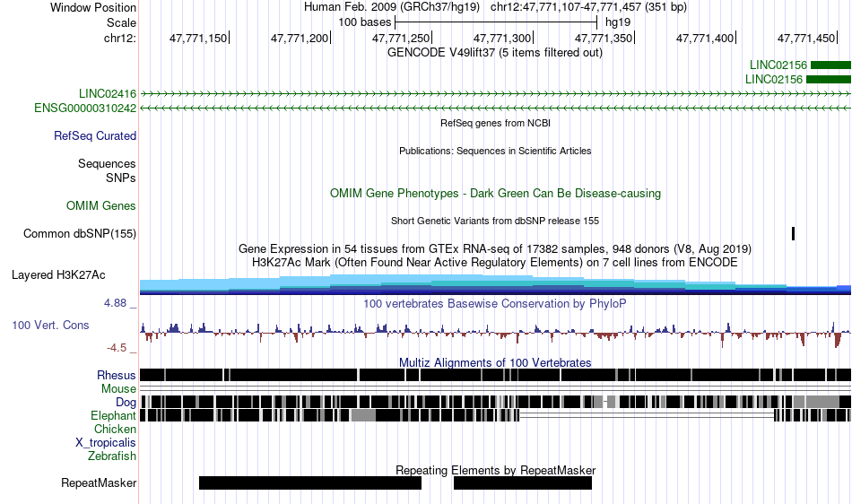Image resolution: width=852 pixels, height=504 pixels.
Task: Open the RefSeq Curated track label
Action: tap(95, 135)
